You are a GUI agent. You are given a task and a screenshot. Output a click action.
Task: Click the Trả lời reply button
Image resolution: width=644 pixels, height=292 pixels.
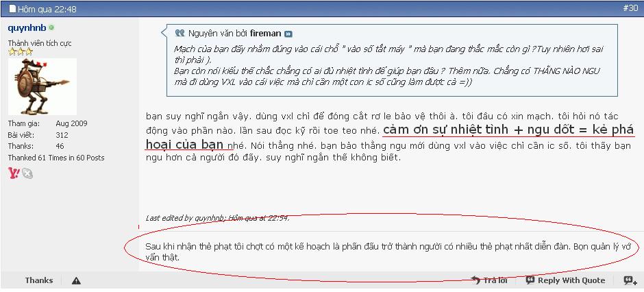point(488,280)
